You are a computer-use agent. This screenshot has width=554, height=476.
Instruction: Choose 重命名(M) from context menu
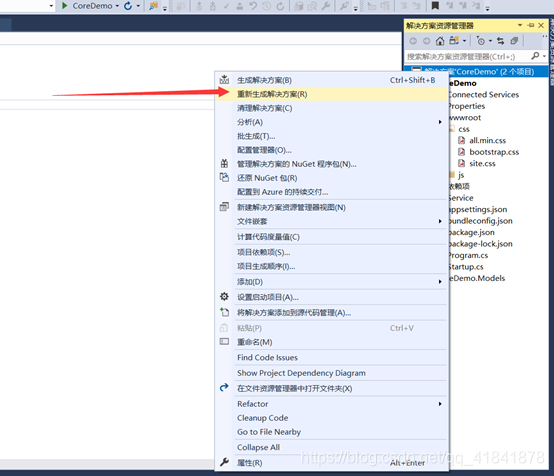pos(332,342)
